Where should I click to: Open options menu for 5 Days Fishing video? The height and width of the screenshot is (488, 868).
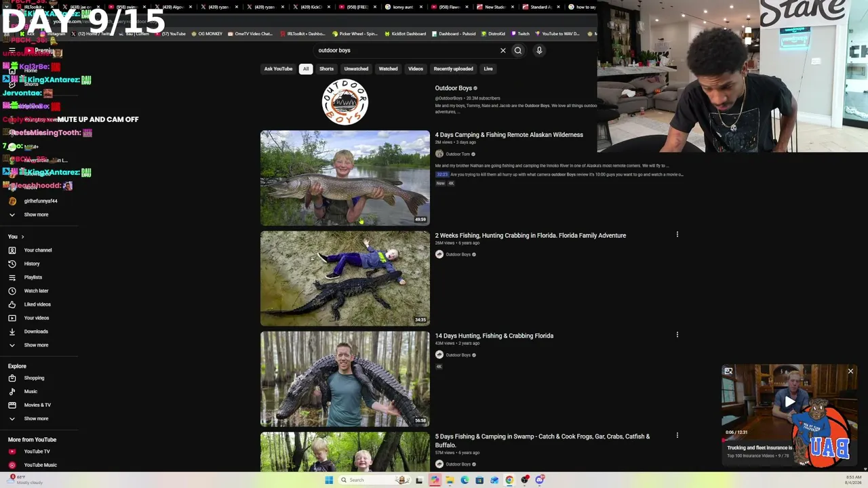point(677,436)
